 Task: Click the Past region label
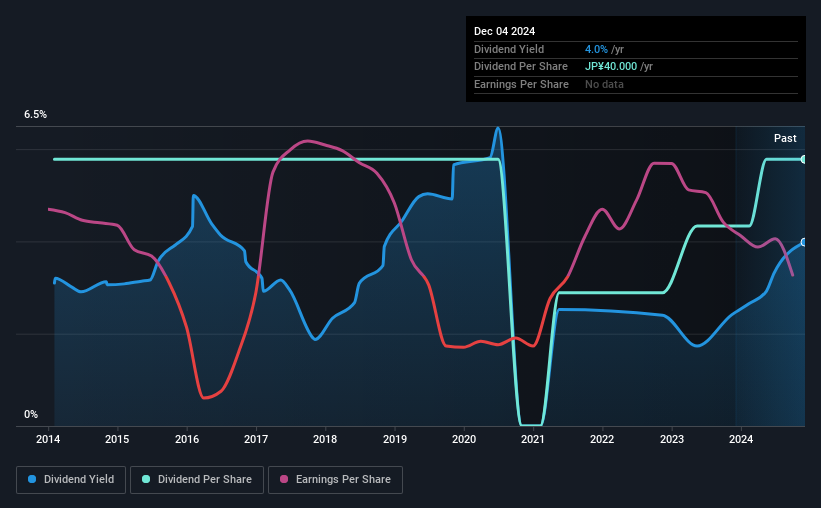[x=785, y=138]
